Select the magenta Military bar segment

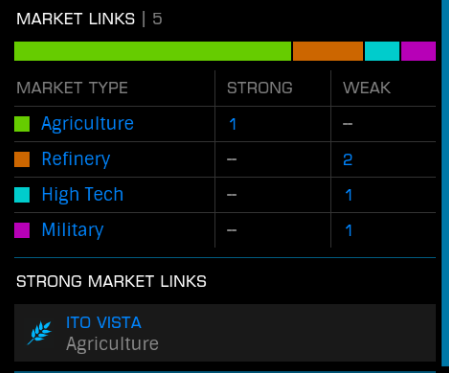point(418,51)
